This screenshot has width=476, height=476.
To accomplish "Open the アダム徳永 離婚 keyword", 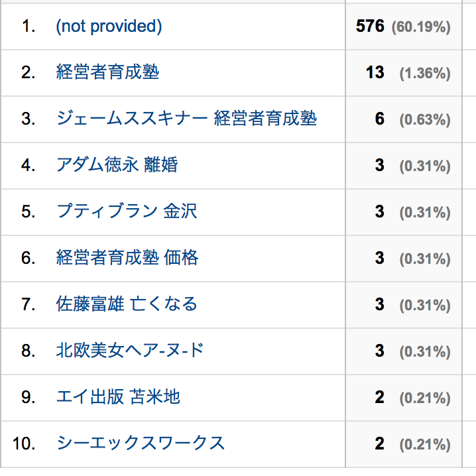I will [x=117, y=165].
